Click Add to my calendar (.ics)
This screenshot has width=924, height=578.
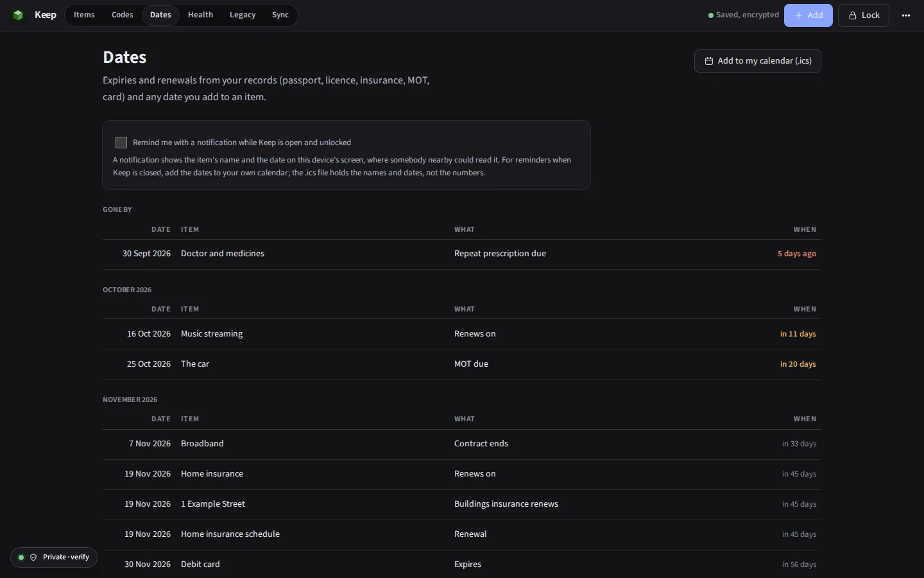point(758,61)
